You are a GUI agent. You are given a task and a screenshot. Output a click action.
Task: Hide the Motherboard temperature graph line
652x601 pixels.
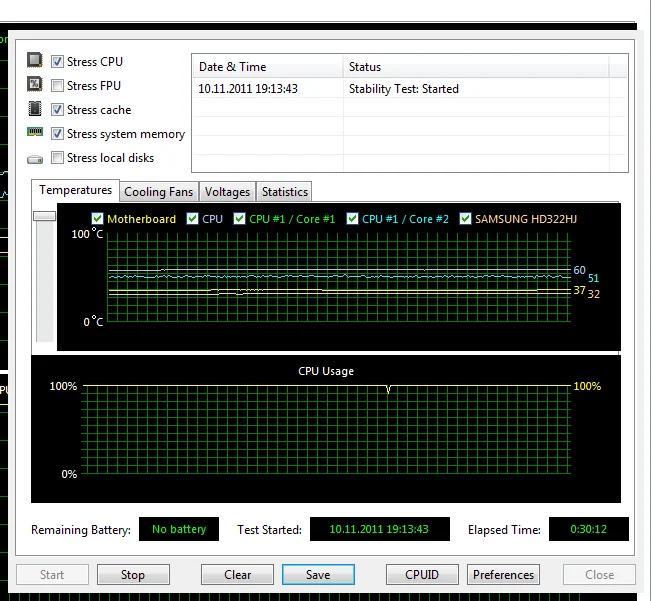(97, 219)
